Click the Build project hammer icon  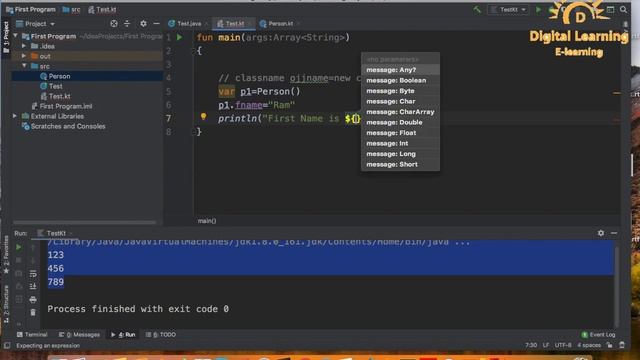[477, 9]
